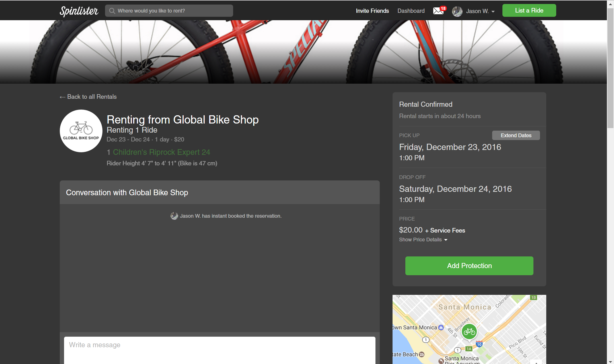This screenshot has width=614, height=364.
Task: Open the messages envelope icon
Action: pos(438,11)
